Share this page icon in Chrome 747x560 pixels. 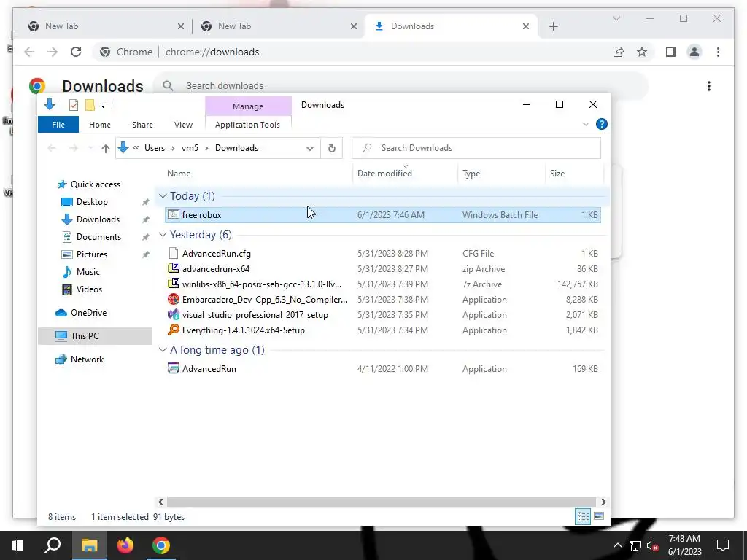tap(619, 52)
